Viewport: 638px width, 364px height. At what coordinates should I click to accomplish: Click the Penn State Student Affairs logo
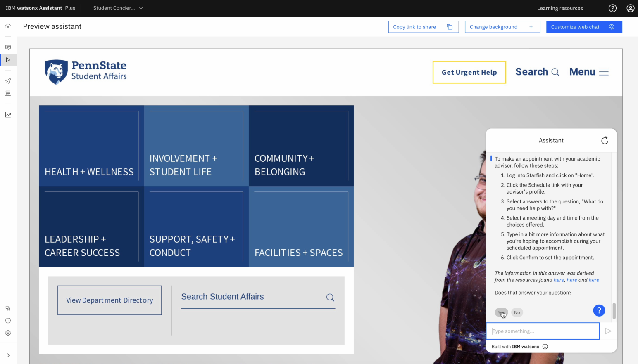tap(86, 72)
